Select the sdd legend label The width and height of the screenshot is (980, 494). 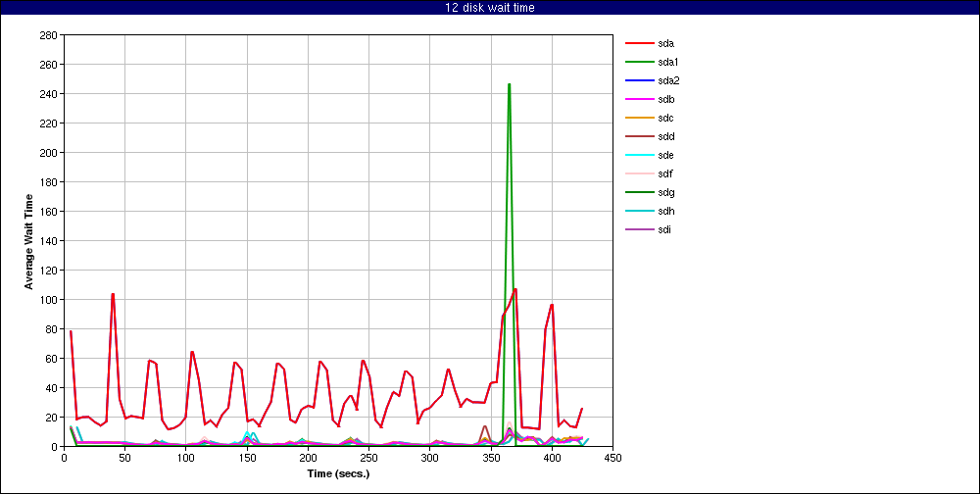tap(665, 137)
